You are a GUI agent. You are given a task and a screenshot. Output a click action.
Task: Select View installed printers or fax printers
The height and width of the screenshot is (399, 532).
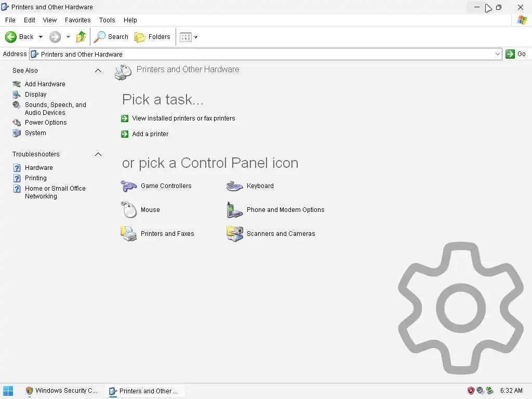(183, 118)
